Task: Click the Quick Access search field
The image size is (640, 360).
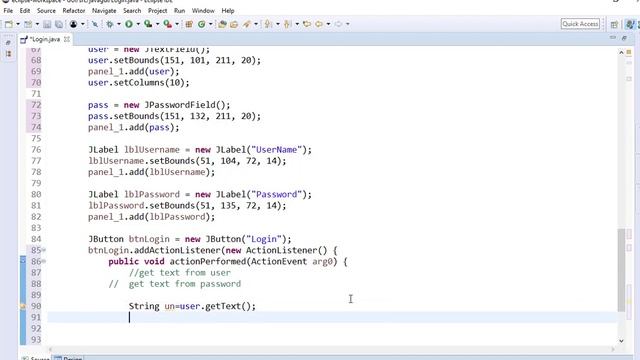Action: pyautogui.click(x=580, y=24)
